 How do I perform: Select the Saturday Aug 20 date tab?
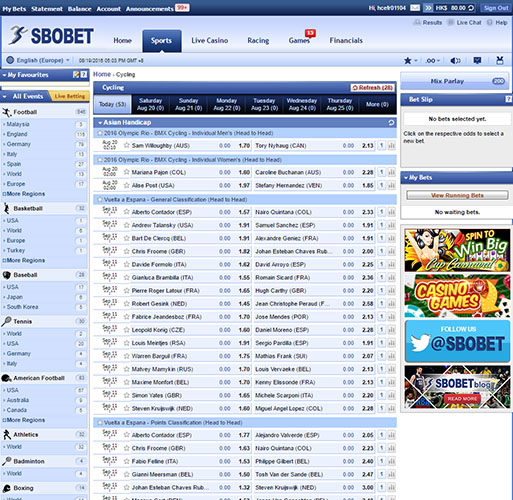pyautogui.click(x=150, y=104)
